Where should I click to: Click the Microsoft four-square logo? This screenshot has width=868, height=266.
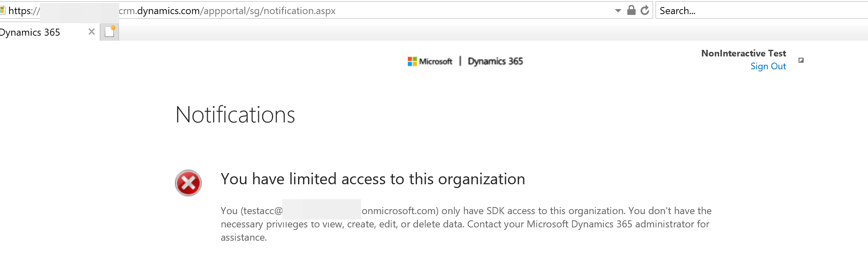[x=412, y=61]
